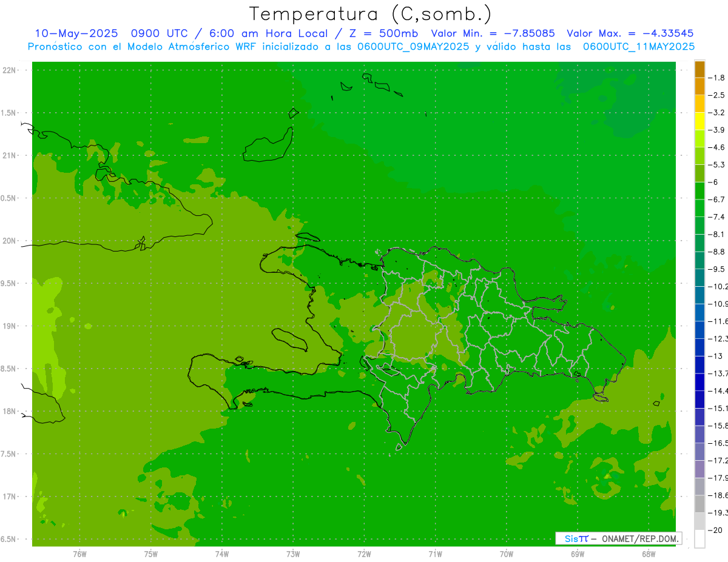Click the '-20' color scale label
Viewport: 728px width, 562px height.
pos(716,530)
